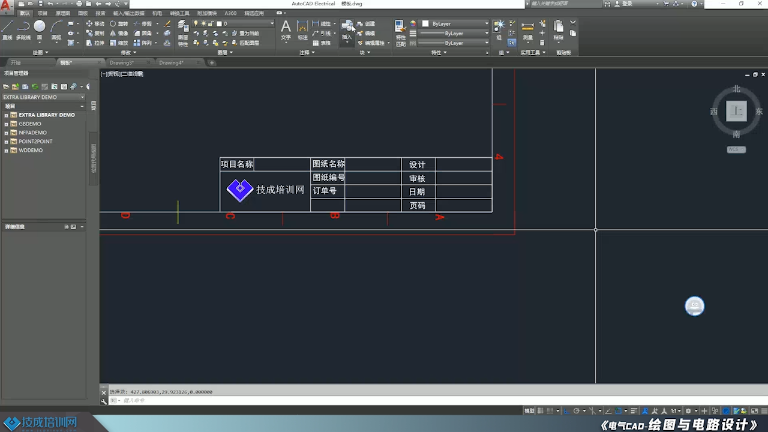Click the Print icon in quick access toolbar
The height and width of the screenshot is (432, 768).
[79, 4]
